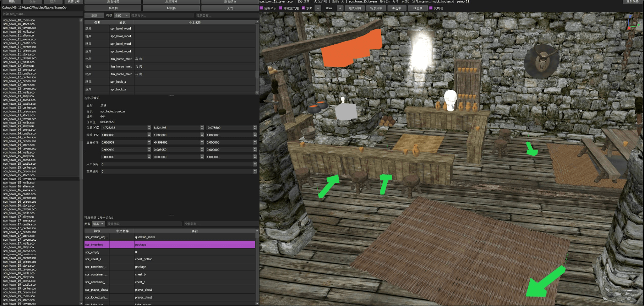
Task: Click the minus button beside 0cm
Action: [318, 8]
